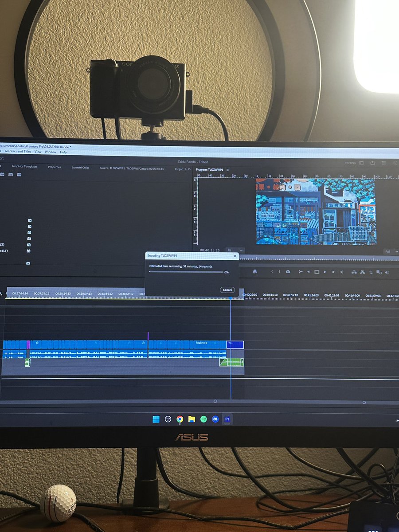The width and height of the screenshot is (399, 532).
Task: Open the Help menu
Action: click(x=63, y=152)
